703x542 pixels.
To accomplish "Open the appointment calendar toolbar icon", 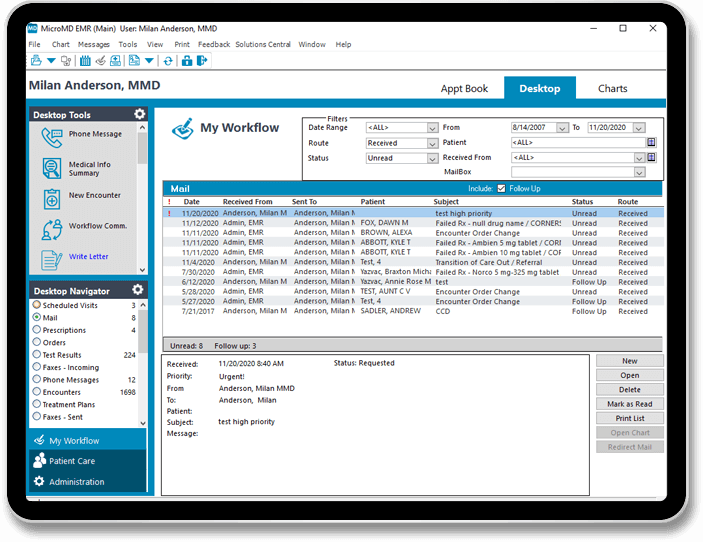I will 85,61.
